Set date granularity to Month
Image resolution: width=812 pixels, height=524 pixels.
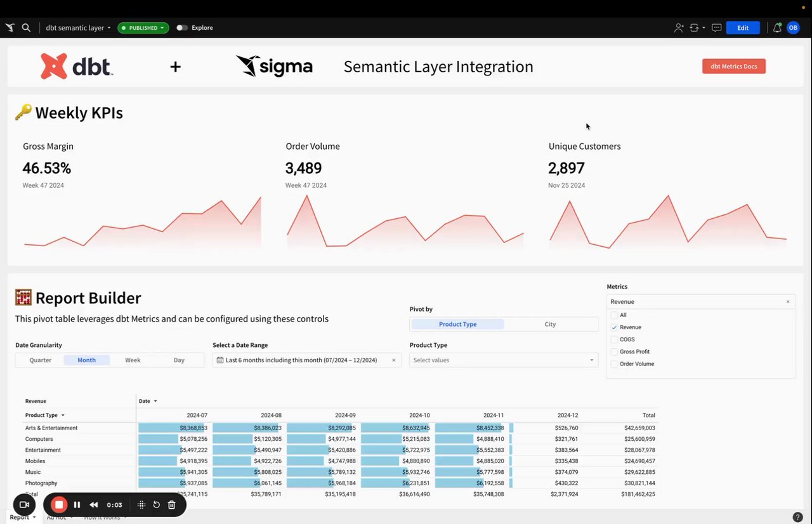tap(87, 360)
